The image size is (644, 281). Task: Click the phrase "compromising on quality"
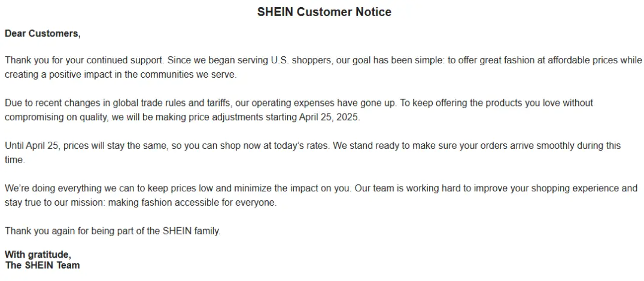pyautogui.click(x=56, y=117)
